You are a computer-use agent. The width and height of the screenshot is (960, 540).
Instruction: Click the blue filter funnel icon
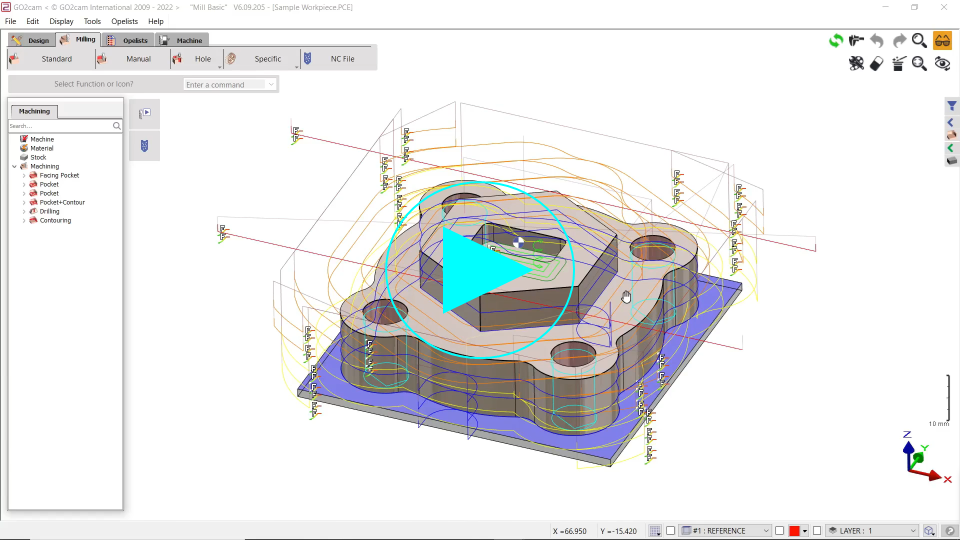[951, 106]
